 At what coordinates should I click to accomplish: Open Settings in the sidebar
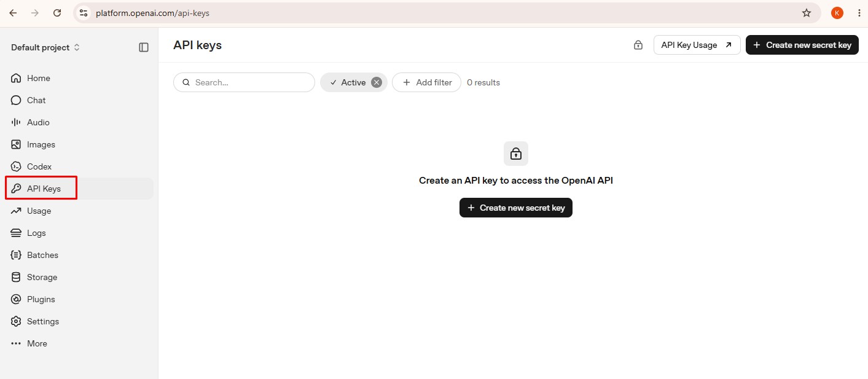(x=79, y=321)
